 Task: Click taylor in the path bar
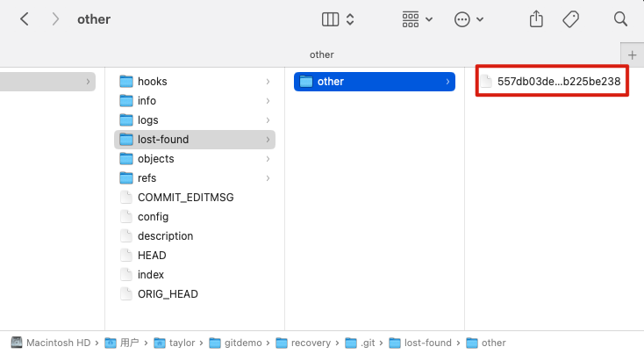click(x=175, y=343)
